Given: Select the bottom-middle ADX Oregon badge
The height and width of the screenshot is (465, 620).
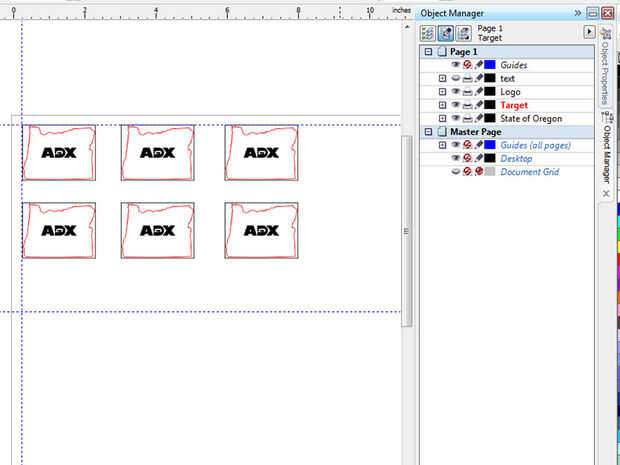Looking at the screenshot, I should click(157, 231).
